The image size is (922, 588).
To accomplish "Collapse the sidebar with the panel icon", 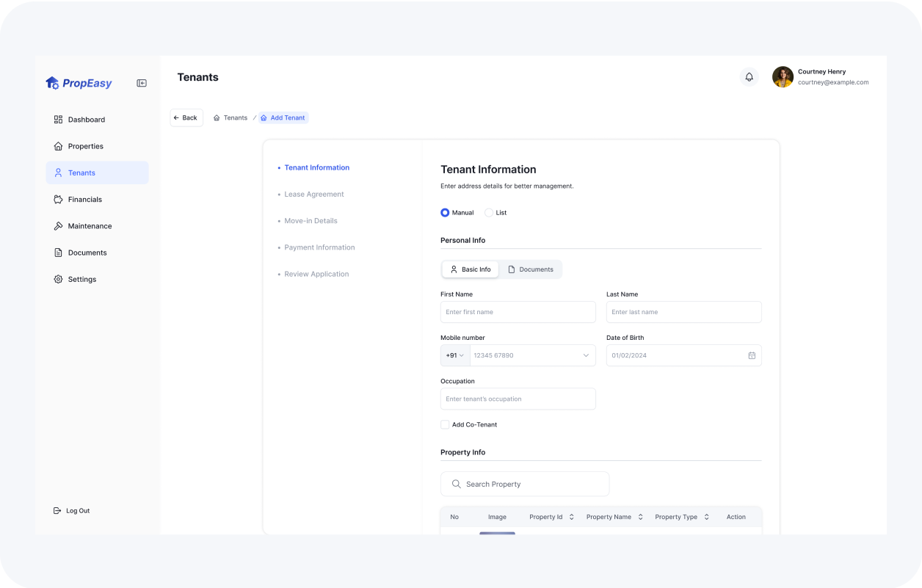I will [x=142, y=83].
